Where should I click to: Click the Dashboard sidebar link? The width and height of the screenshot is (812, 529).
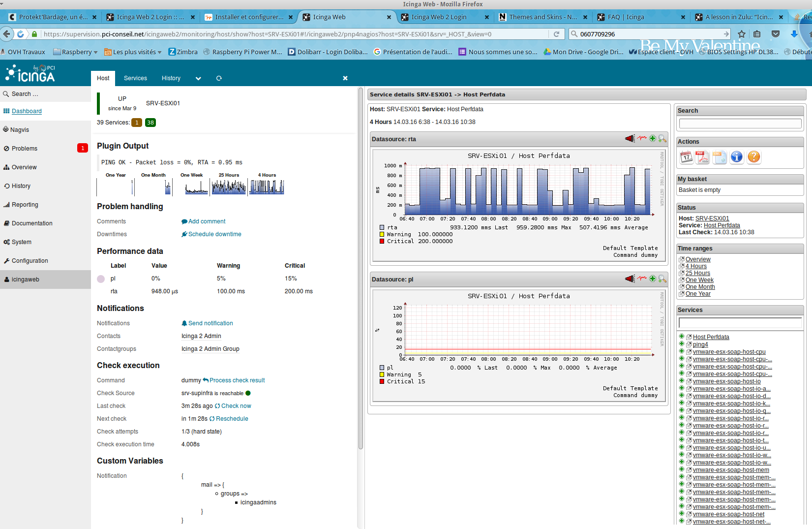coord(27,111)
